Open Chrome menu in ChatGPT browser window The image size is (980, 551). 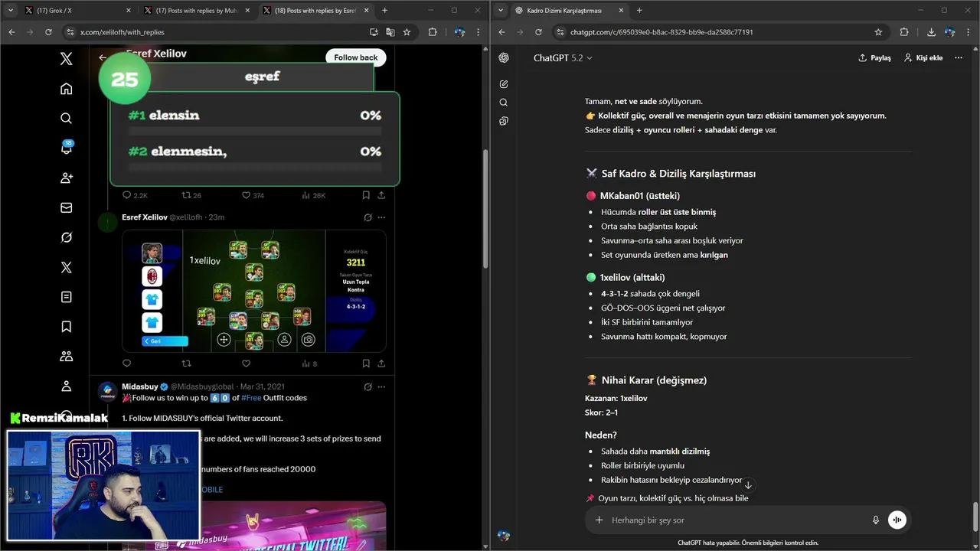[969, 32]
